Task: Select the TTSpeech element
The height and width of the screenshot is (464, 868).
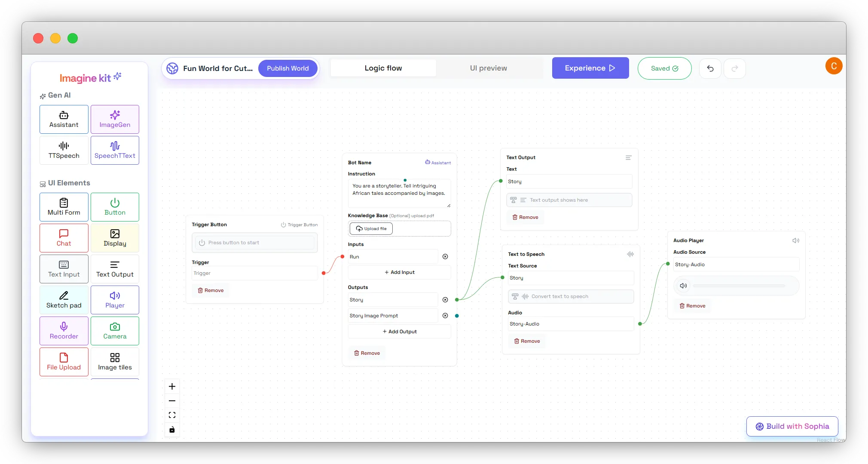Action: tap(64, 150)
